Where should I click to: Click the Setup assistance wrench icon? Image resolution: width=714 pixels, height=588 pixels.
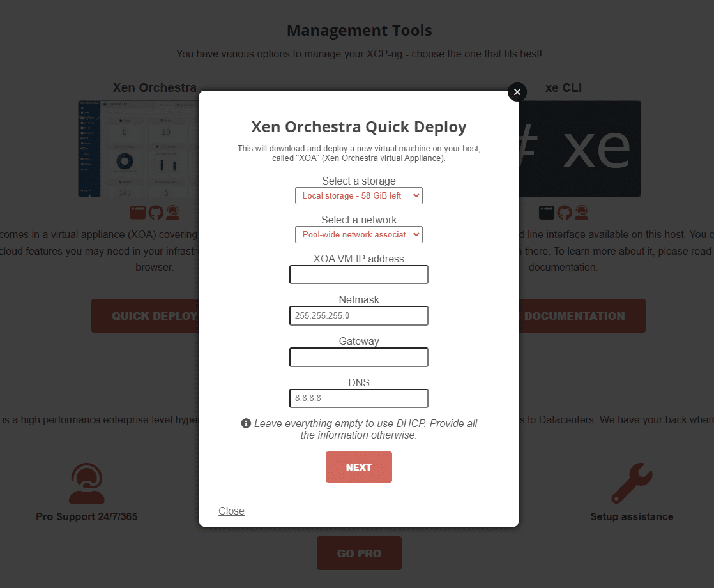[x=632, y=483]
